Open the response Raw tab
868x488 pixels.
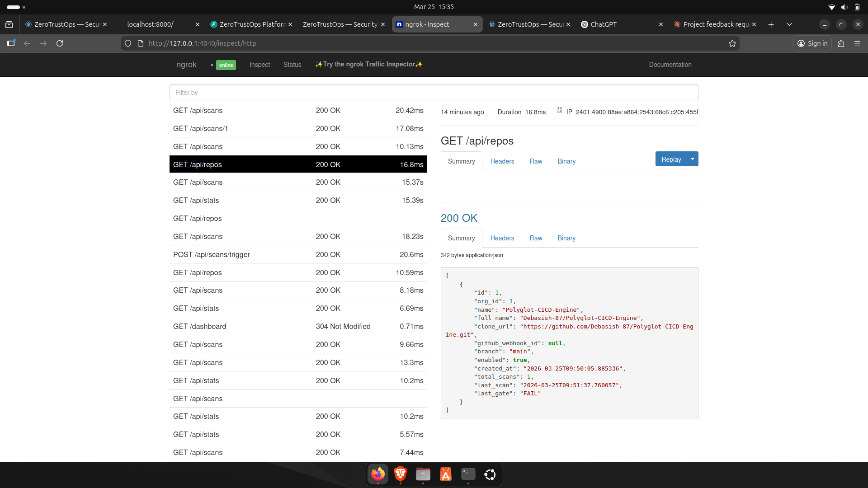(x=536, y=238)
